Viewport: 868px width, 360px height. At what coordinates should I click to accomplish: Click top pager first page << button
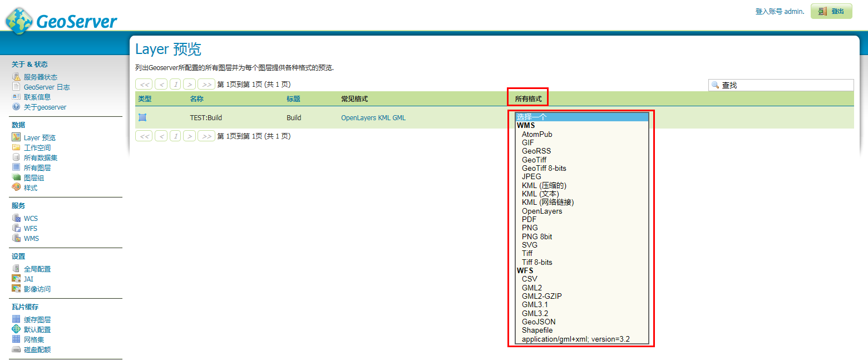(144, 85)
